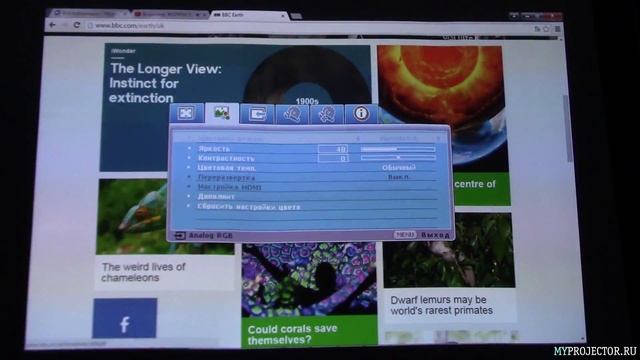Click brightness value field showing 40
The image size is (640, 360).
[x=333, y=149]
